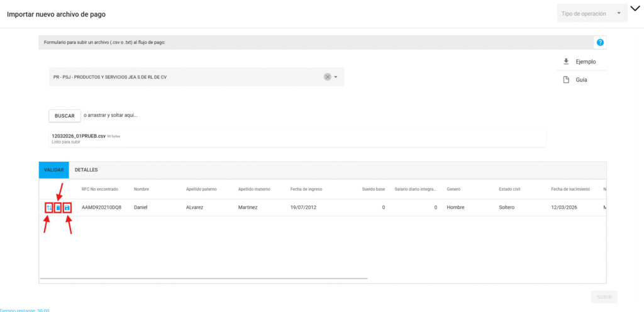Delete the row using the trash icon
Screen dimensions: 644x312
[58, 208]
